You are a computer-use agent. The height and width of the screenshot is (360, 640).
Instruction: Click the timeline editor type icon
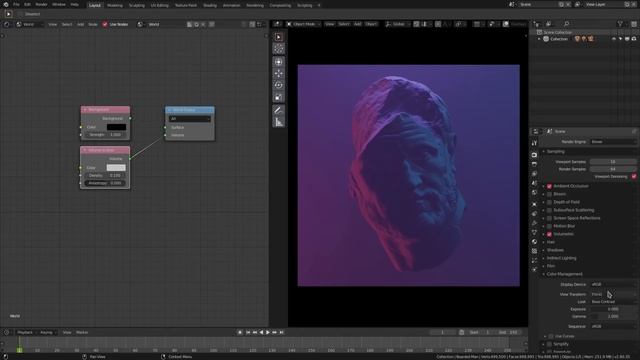pos(7,332)
